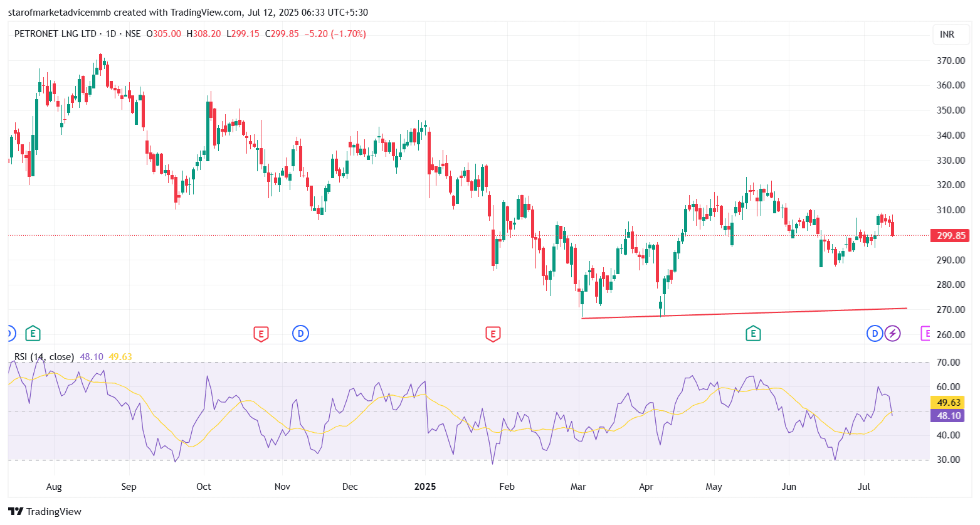Click the 280.00 price axis label
This screenshot has height=525, width=980.
pos(951,285)
